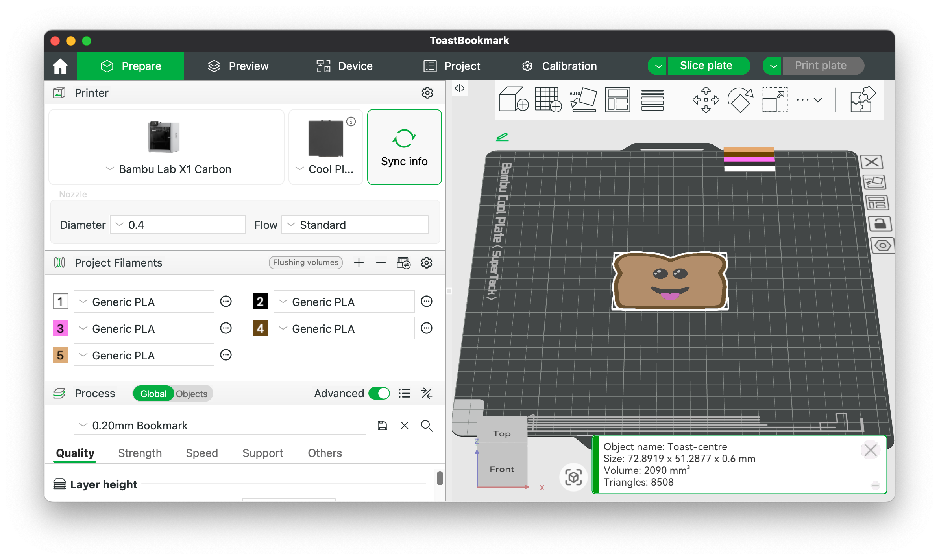The image size is (939, 560).
Task: Click the plate settings hexagon icon
Action: 882,246
